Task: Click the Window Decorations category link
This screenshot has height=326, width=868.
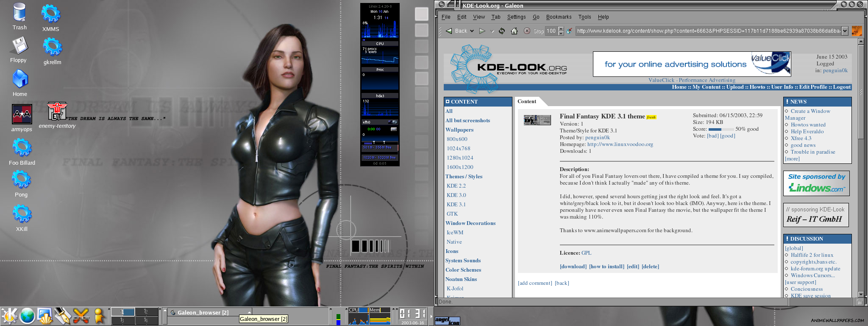Action: click(x=470, y=223)
